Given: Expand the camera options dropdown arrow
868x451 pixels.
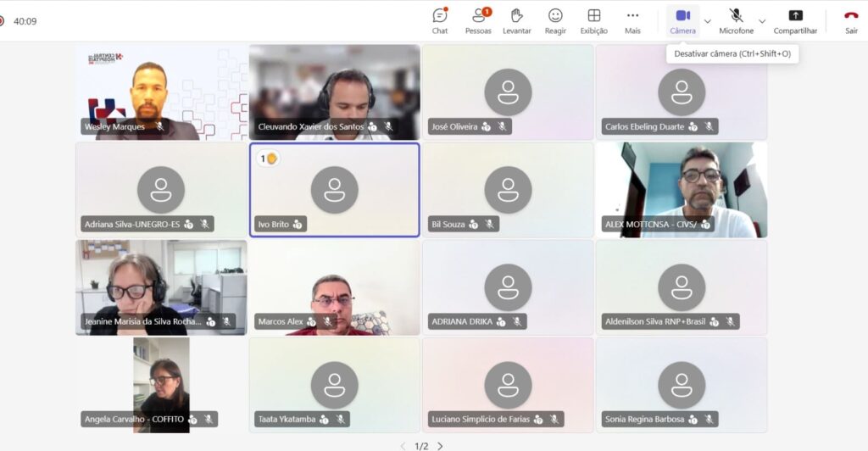Looking at the screenshot, I should 708,21.
